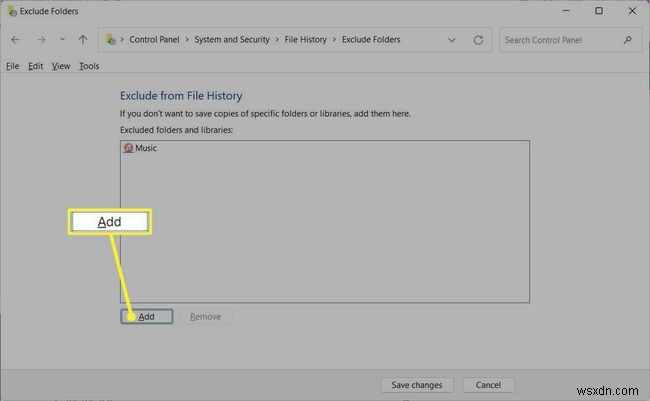Screen dimensions: 650x401
Task: Cancel the exclude folders changes
Action: [488, 385]
